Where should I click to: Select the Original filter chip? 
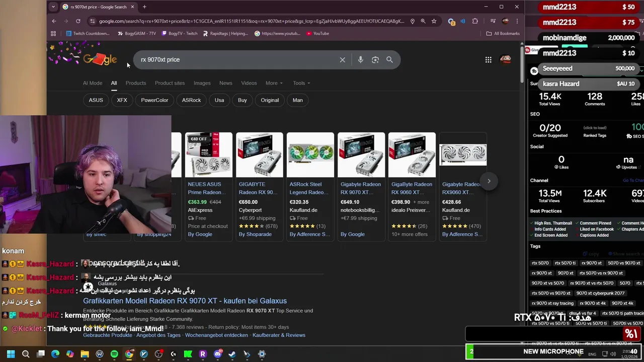coord(270,100)
